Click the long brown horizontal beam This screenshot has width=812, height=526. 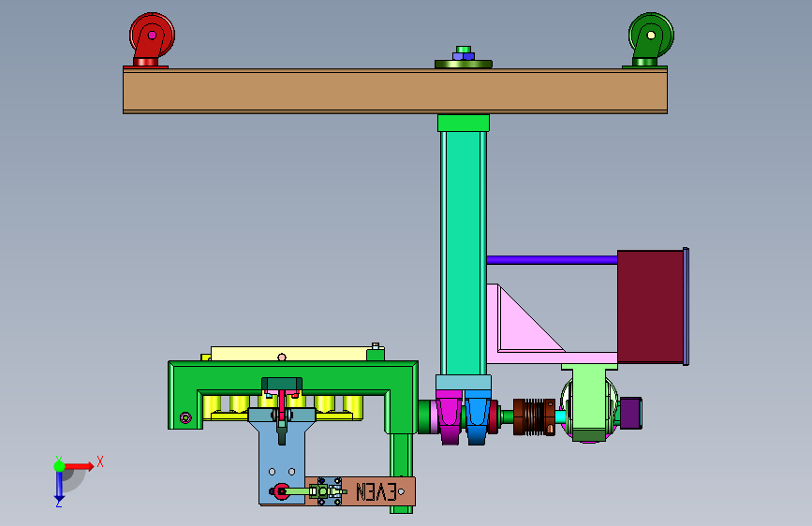(395, 91)
